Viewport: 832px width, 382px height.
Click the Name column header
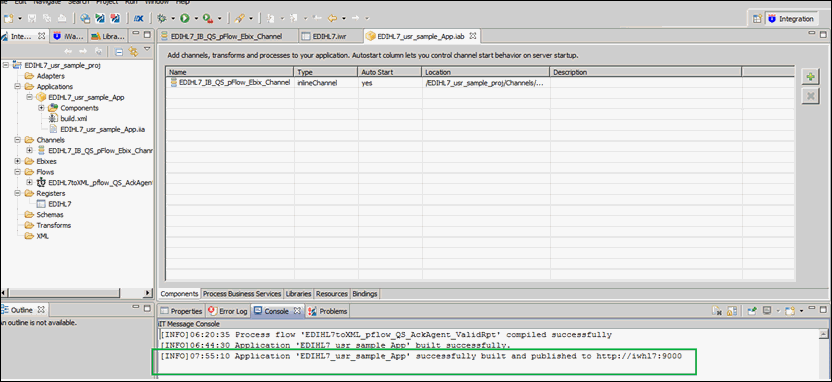(229, 72)
